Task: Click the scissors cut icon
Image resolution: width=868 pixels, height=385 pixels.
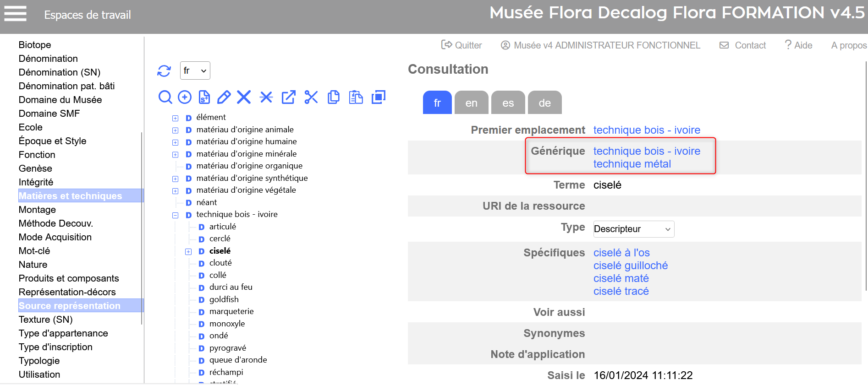Action: (x=311, y=97)
